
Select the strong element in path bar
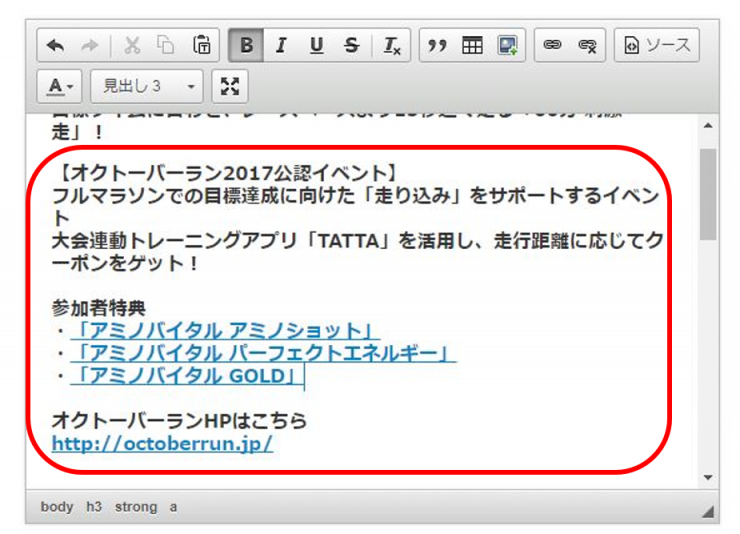click(x=136, y=507)
